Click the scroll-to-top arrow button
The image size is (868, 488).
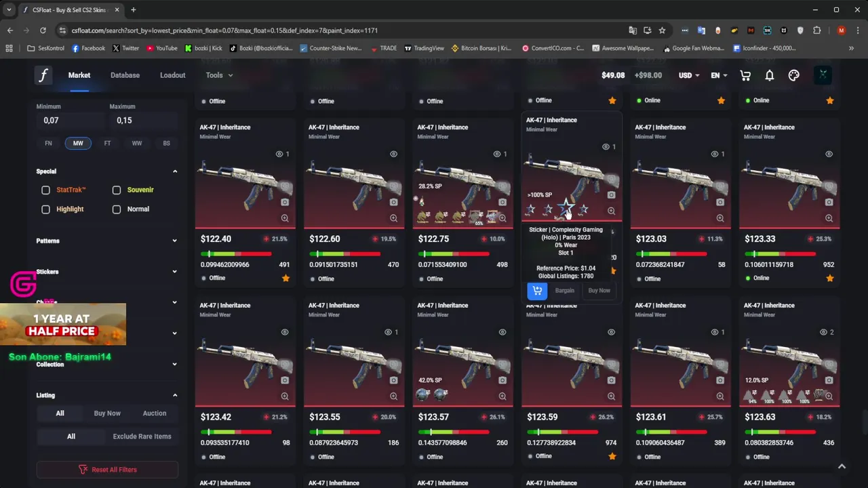tap(842, 466)
